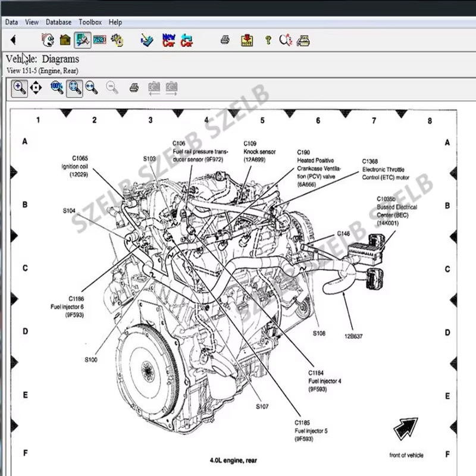
Task: Click the C1368 Electronic Throttle Control label
Action: (x=386, y=170)
